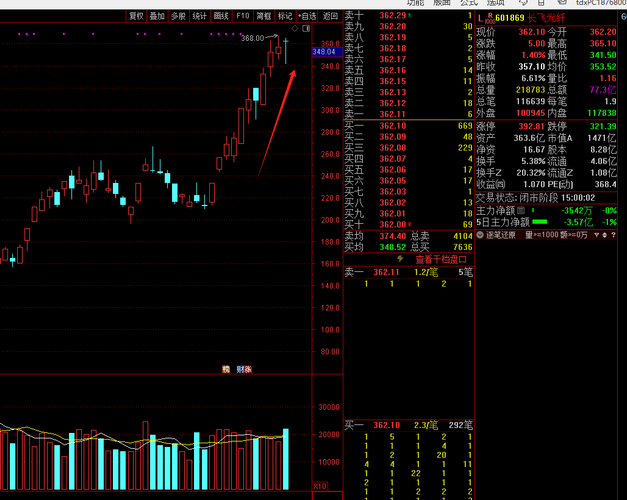Click the 最低 341.50 value
This screenshot has height=500, width=627.
click(603, 55)
